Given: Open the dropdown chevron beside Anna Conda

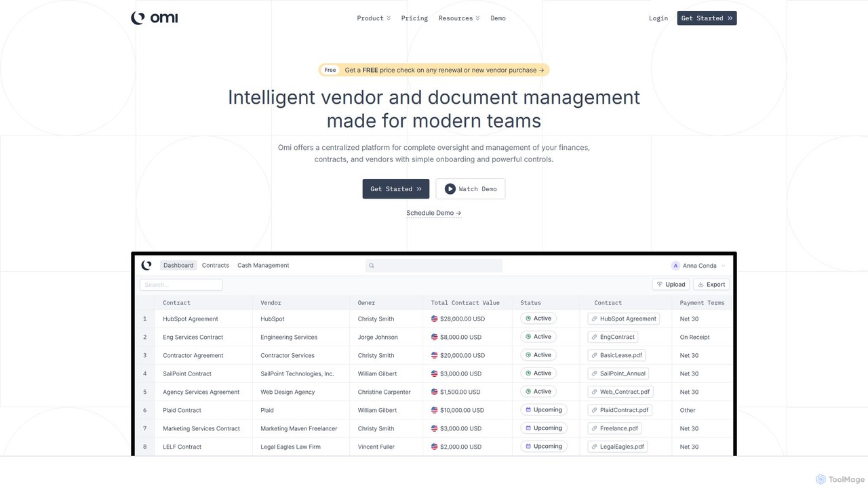Looking at the screenshot, I should click(724, 266).
